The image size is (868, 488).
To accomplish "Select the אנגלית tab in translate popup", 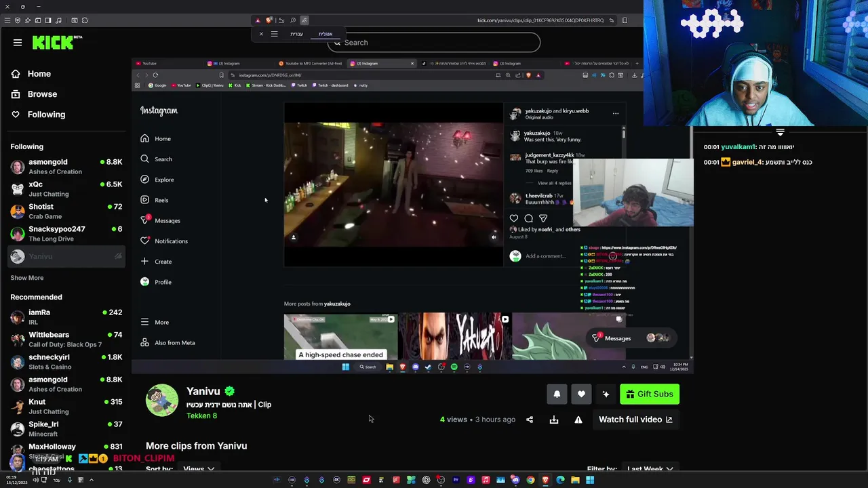I will 325,34.
